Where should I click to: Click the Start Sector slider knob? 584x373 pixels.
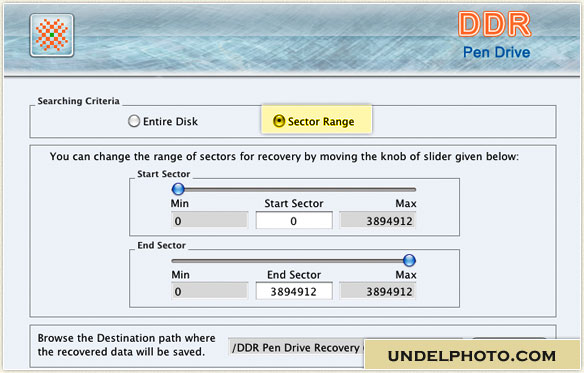tap(178, 189)
